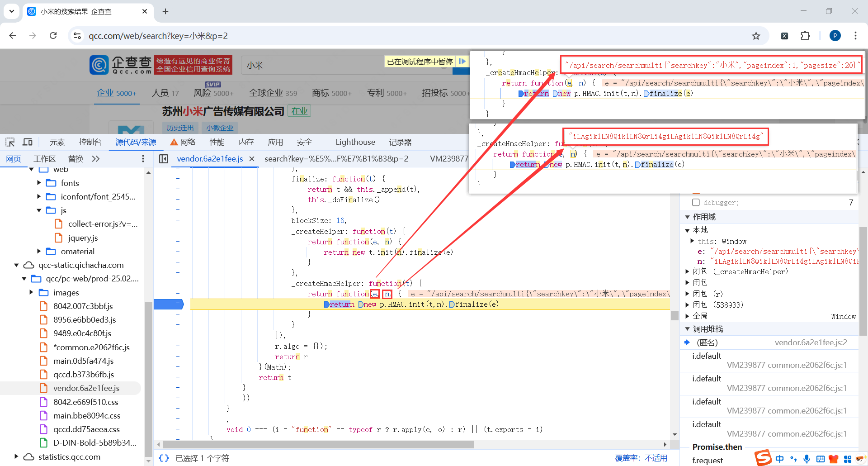The image size is (868, 466).
Task: Switch to the 工作区 workspace tab
Action: (44, 159)
